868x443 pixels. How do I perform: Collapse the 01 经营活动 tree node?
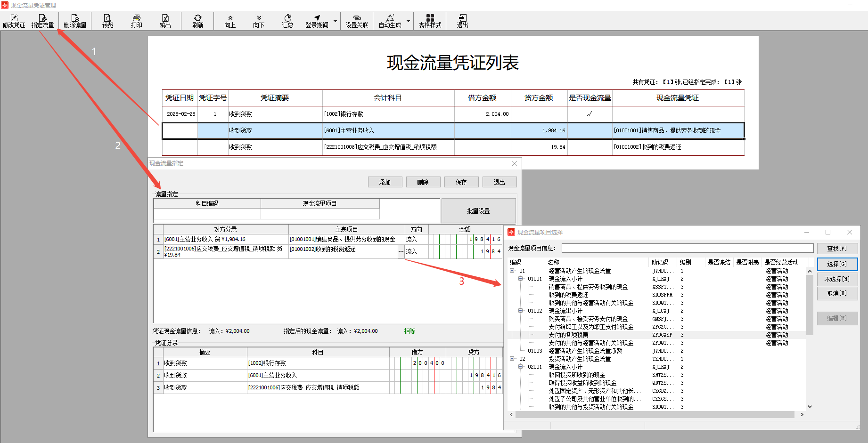tap(512, 271)
